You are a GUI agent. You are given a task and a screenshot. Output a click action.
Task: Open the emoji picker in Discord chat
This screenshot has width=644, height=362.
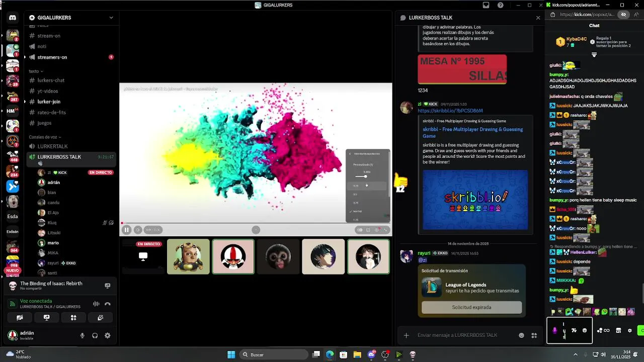[x=521, y=335]
